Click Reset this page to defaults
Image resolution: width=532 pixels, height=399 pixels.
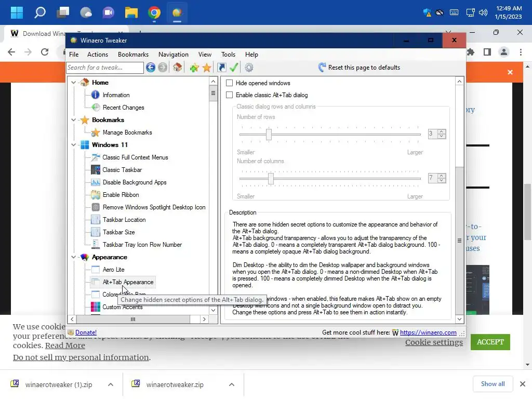359,67
